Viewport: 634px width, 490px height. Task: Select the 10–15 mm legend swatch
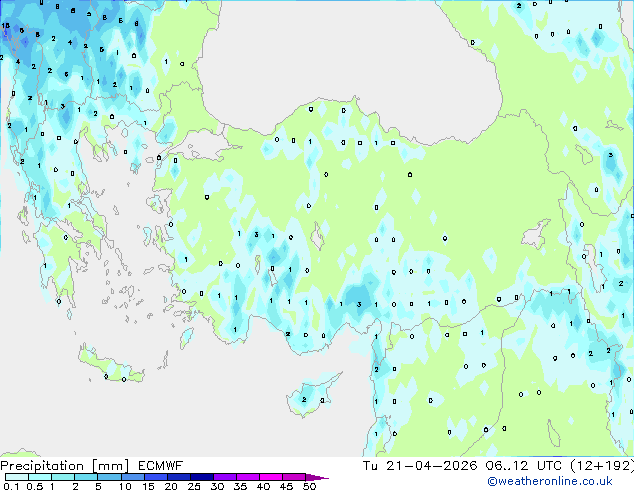(133, 477)
